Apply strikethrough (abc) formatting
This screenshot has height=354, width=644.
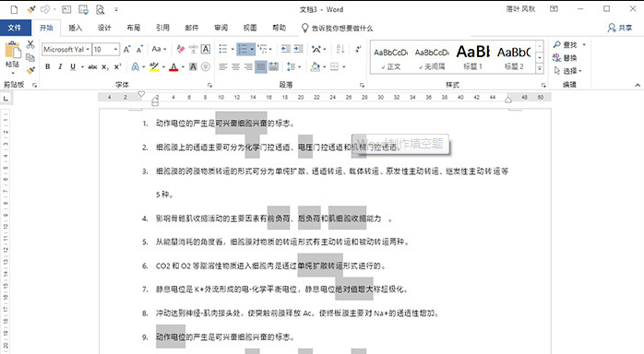(93, 67)
